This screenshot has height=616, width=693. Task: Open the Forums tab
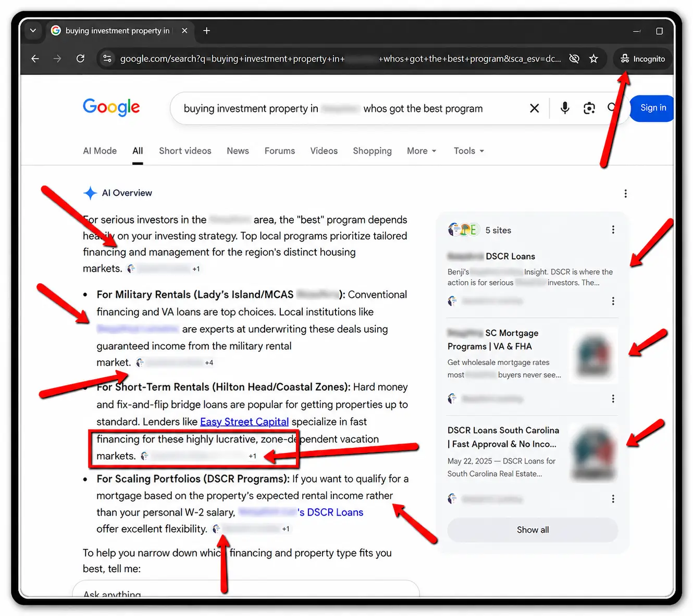coord(280,151)
